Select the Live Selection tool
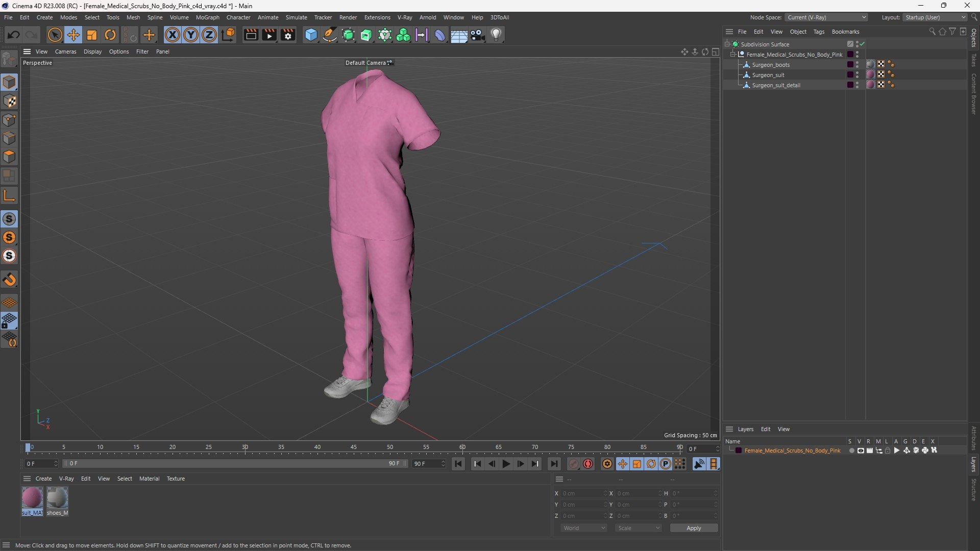 point(55,35)
